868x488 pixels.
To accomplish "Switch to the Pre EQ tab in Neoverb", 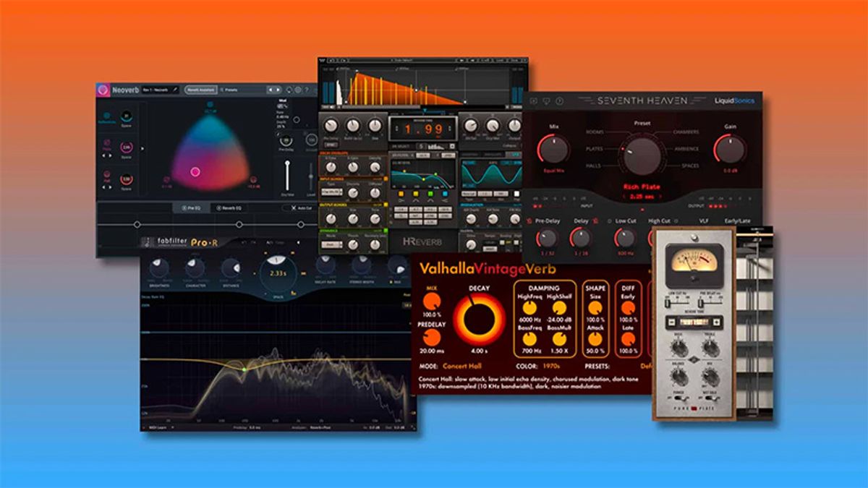I will [x=191, y=207].
